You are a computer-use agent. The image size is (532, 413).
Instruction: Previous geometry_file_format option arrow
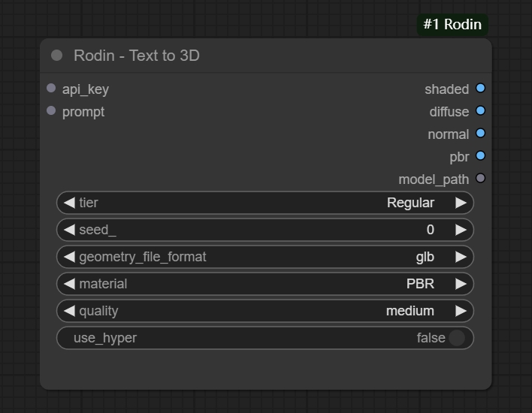click(x=69, y=257)
